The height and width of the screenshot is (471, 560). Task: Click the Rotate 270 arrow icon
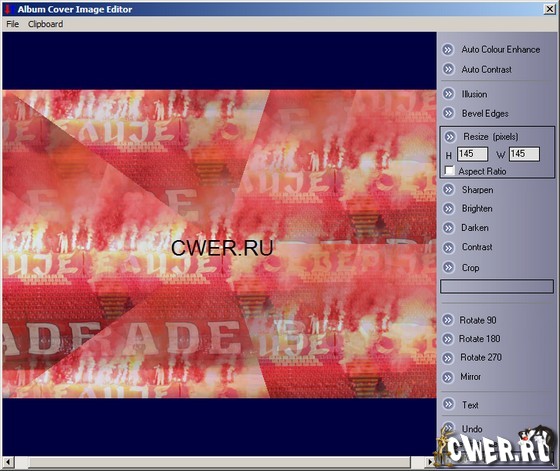click(x=447, y=357)
